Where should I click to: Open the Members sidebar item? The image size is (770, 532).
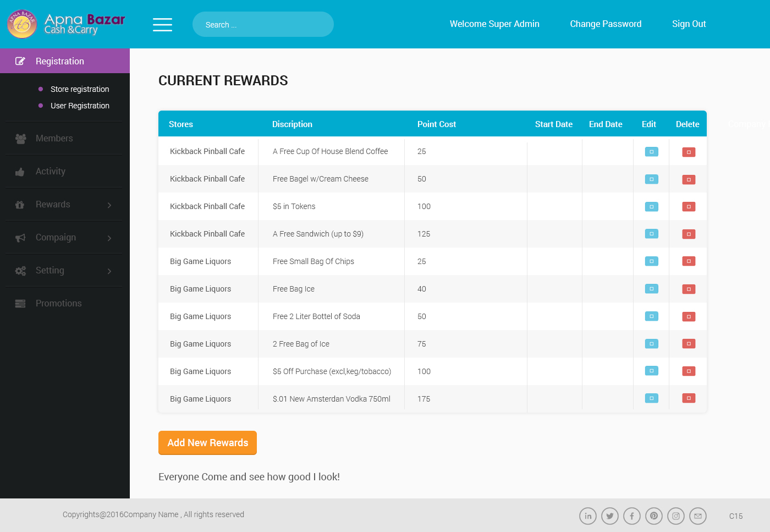point(54,139)
